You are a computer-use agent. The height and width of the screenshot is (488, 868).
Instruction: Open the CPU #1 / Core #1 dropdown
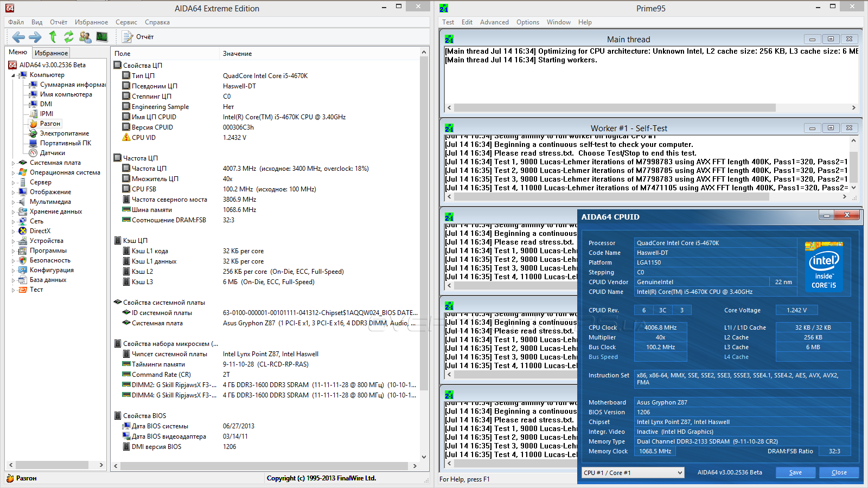(x=633, y=473)
